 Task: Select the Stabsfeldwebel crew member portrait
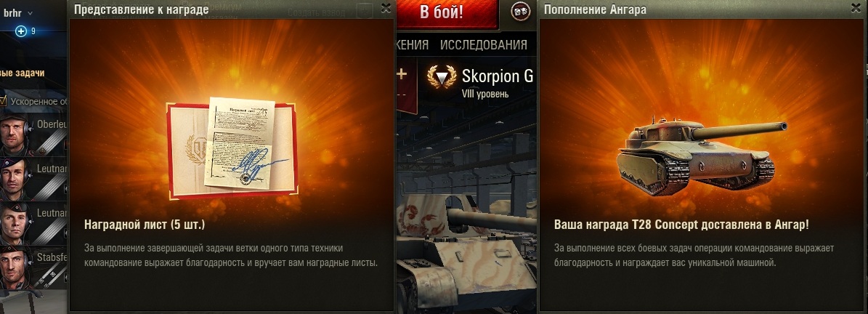tap(15, 269)
